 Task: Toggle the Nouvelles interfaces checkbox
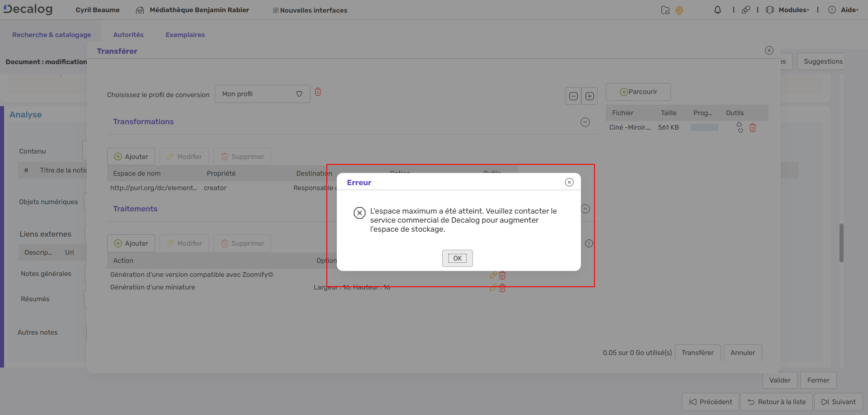pyautogui.click(x=275, y=10)
